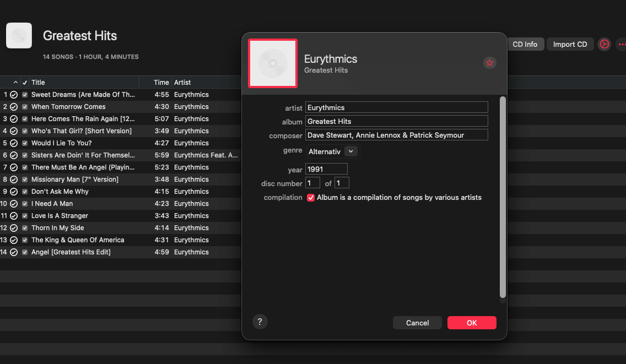Uncheck the Sweet Dreams track checkbox
The height and width of the screenshot is (364, 626).
click(x=25, y=95)
